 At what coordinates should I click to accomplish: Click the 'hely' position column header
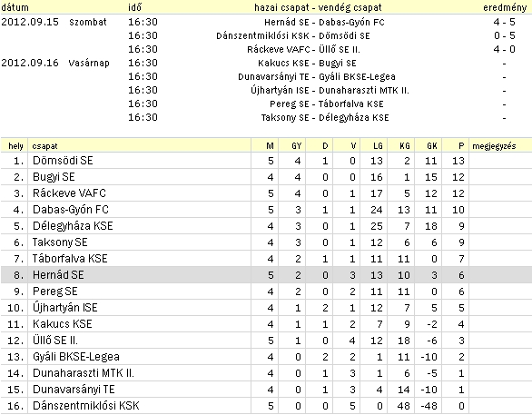pyautogui.click(x=15, y=146)
